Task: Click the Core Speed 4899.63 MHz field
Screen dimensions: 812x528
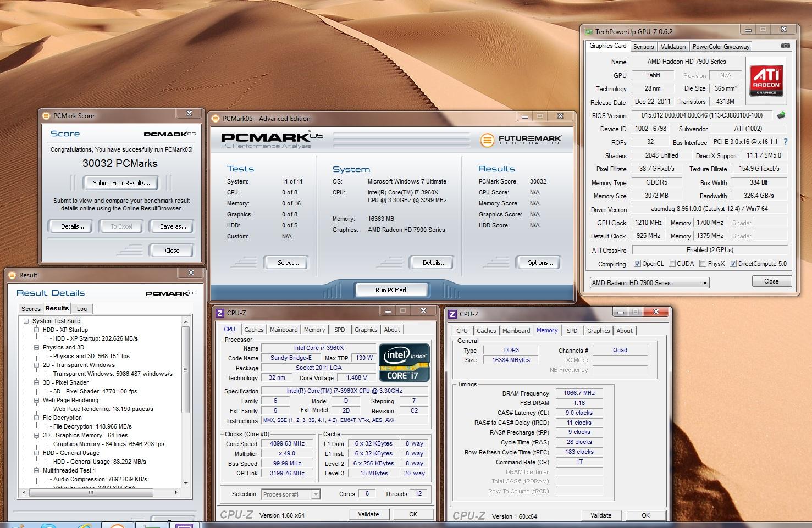Action: point(288,444)
